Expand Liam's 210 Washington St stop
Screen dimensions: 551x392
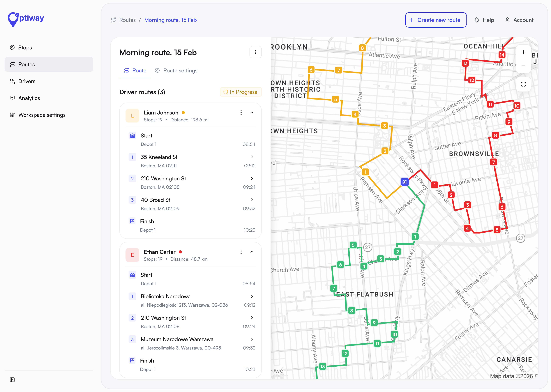click(252, 178)
